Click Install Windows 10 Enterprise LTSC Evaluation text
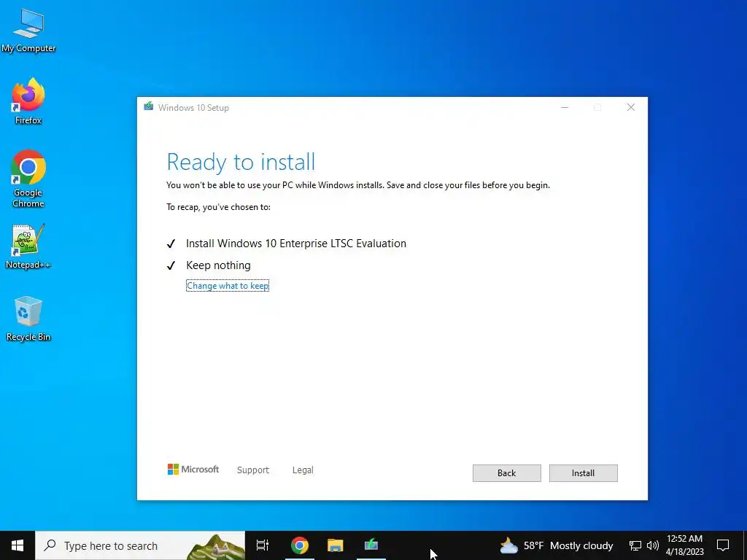The image size is (747, 560). (296, 244)
